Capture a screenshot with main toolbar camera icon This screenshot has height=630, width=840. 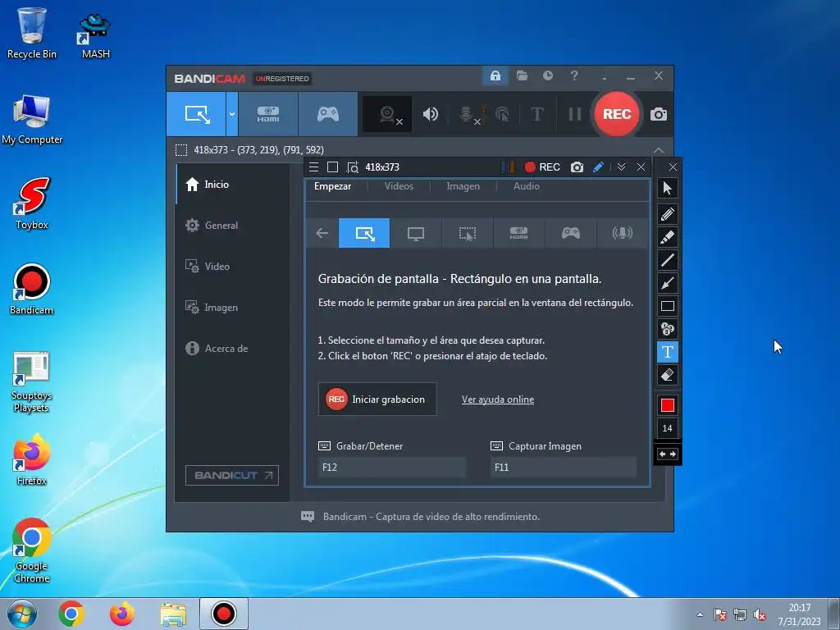click(659, 114)
